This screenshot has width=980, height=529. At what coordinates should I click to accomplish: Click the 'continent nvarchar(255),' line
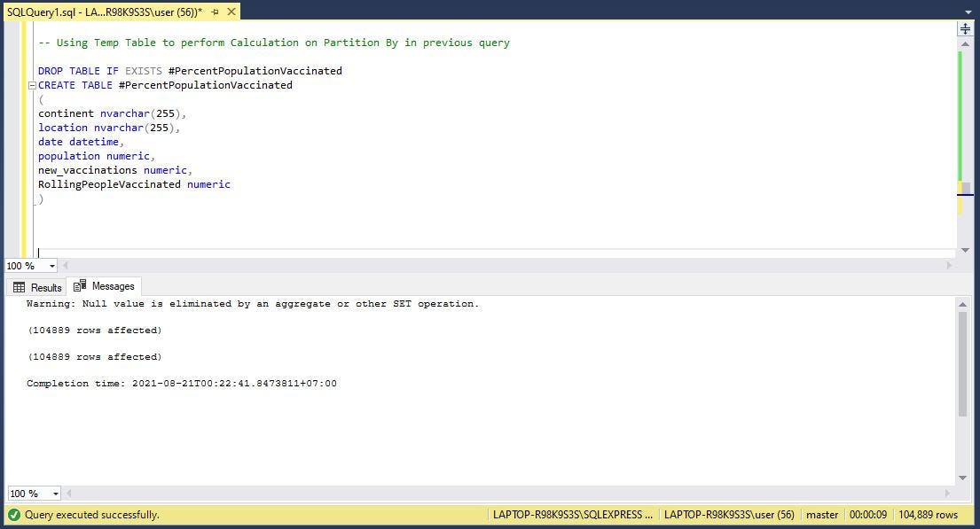112,113
